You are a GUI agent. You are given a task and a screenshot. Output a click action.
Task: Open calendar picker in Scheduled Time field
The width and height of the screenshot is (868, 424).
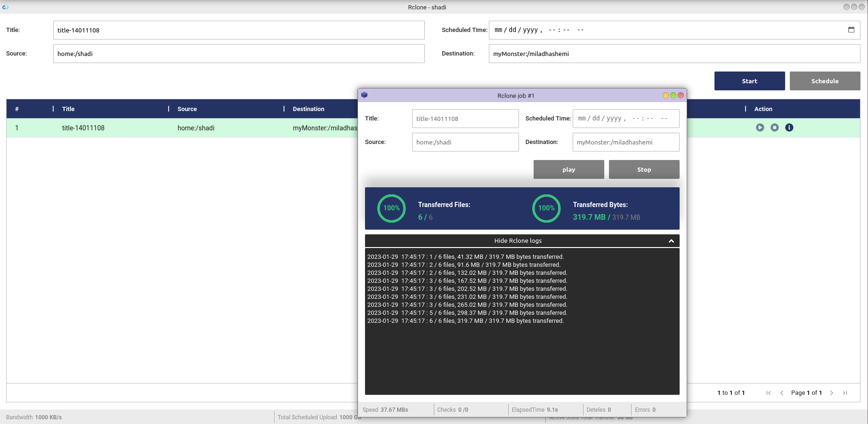click(x=851, y=30)
